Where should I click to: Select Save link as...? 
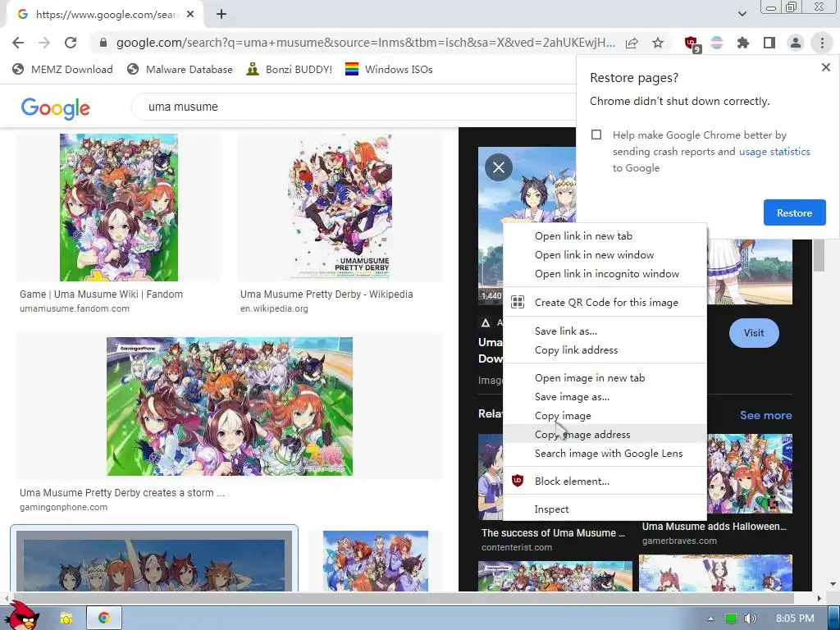coord(605,331)
